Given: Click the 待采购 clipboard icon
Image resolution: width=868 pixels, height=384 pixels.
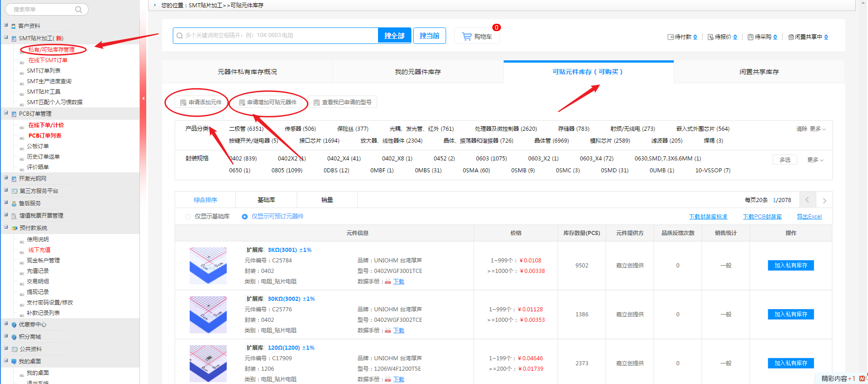Looking at the screenshot, I should (750, 37).
